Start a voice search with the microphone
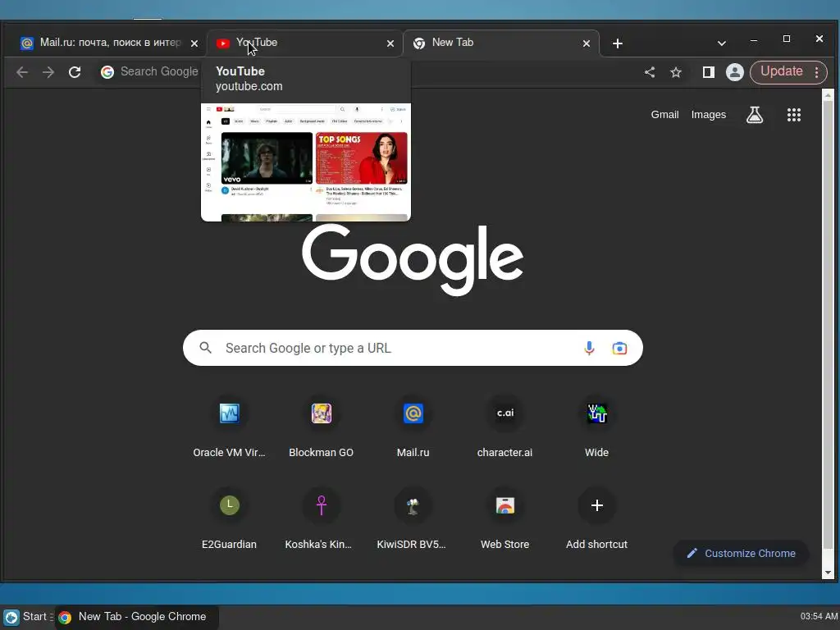Image resolution: width=840 pixels, height=630 pixels. point(589,348)
